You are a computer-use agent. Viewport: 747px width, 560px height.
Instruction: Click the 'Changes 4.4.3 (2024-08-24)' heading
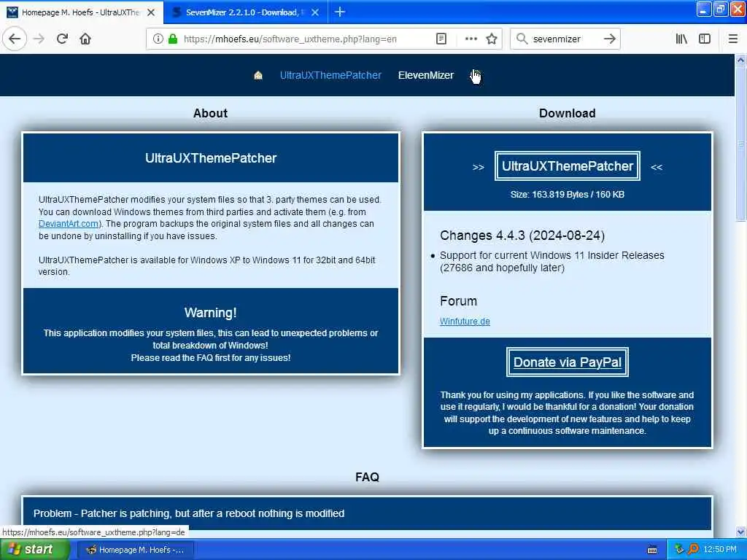coord(522,236)
